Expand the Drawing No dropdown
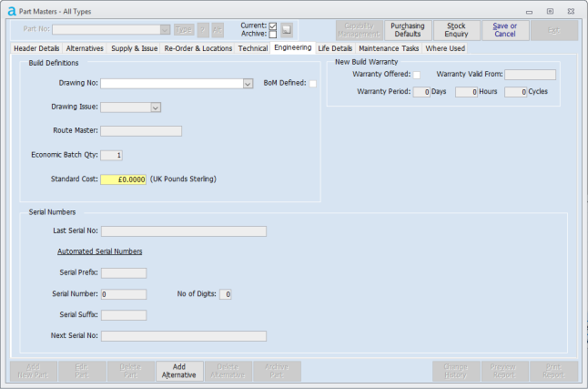The height and width of the screenshot is (389, 588). coord(248,84)
